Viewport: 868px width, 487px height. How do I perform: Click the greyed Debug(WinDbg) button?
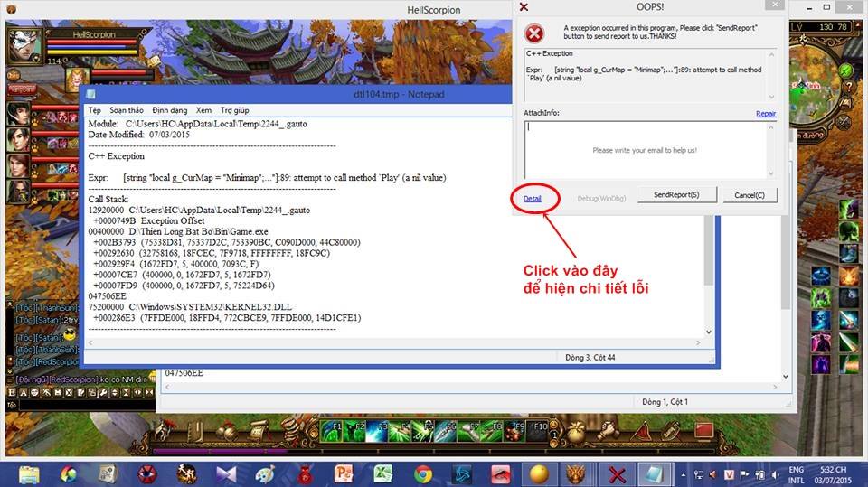[x=601, y=198]
